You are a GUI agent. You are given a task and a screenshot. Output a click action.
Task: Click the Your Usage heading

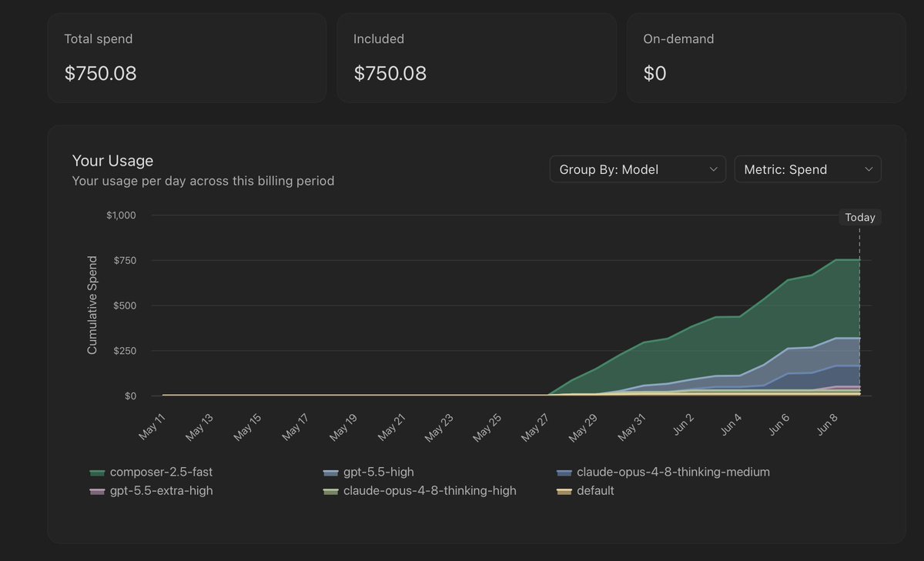pyautogui.click(x=112, y=161)
